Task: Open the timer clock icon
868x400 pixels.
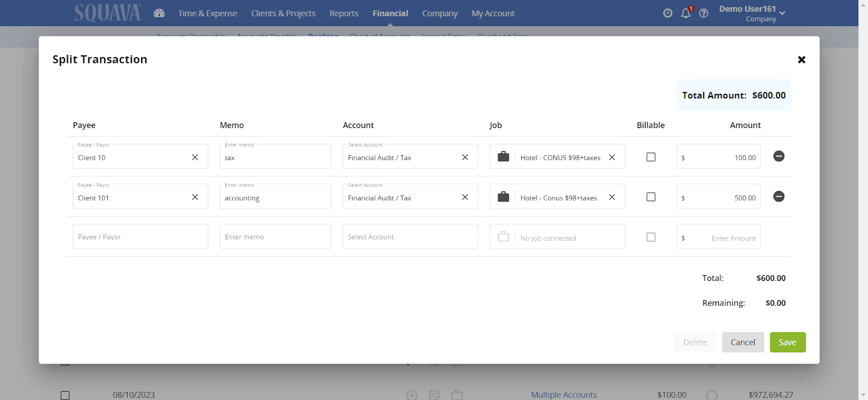Action: click(x=668, y=13)
